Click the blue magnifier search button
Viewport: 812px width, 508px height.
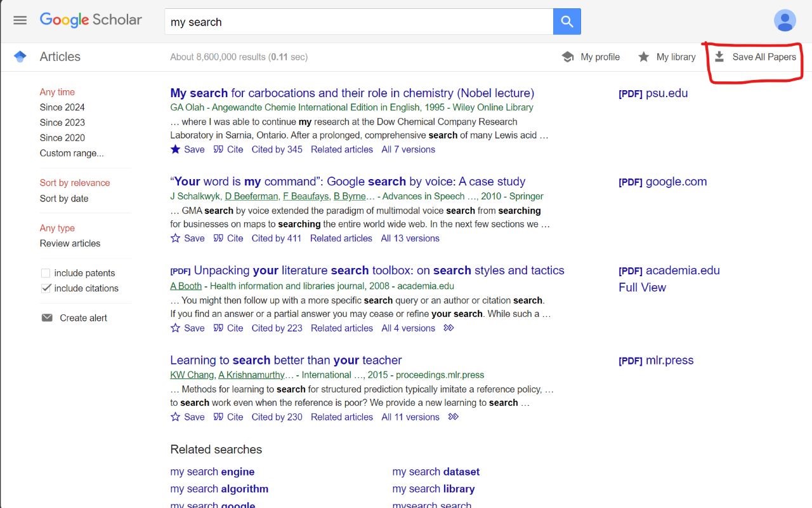[x=567, y=22]
